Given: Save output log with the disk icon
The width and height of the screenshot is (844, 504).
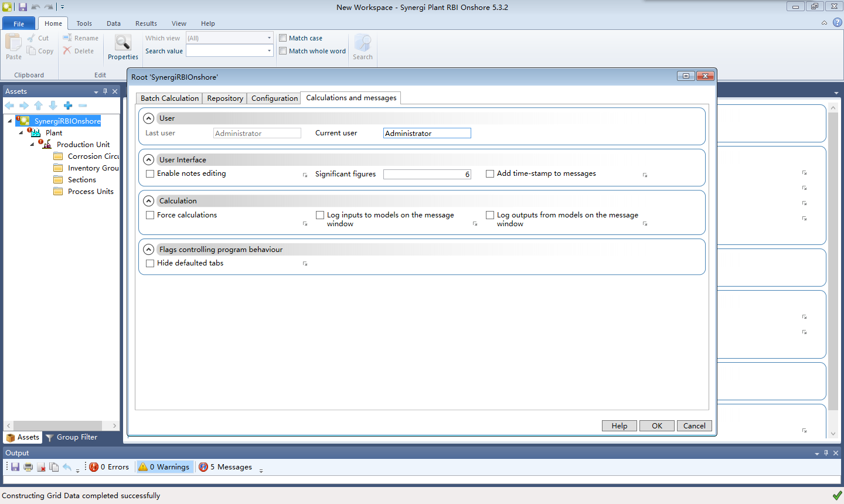Looking at the screenshot, I should [x=15, y=467].
